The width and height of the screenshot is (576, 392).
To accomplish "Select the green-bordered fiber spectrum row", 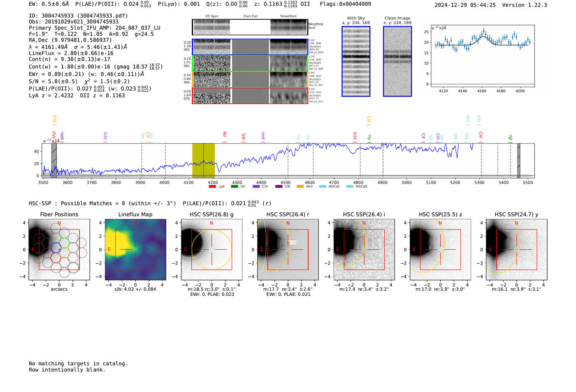I will tap(250, 63).
